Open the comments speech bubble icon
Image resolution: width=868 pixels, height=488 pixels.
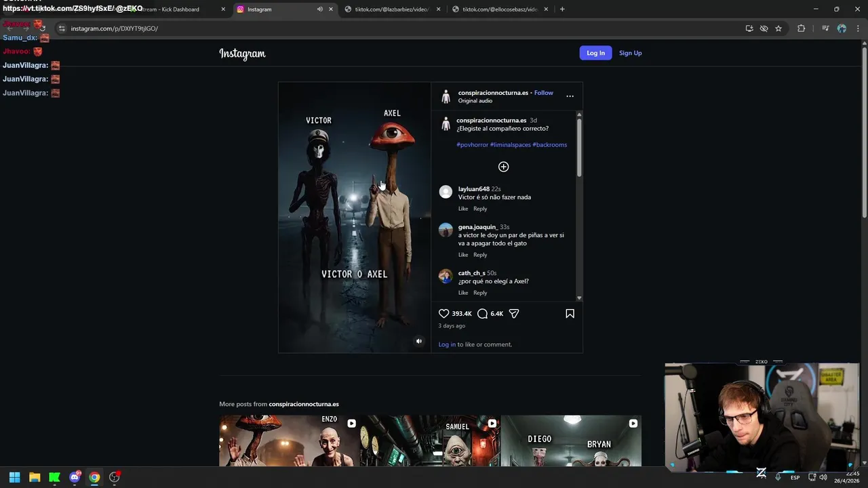482,314
